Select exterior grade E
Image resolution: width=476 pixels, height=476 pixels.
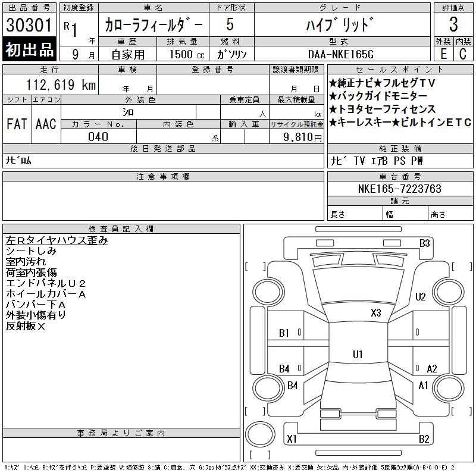click(443, 54)
